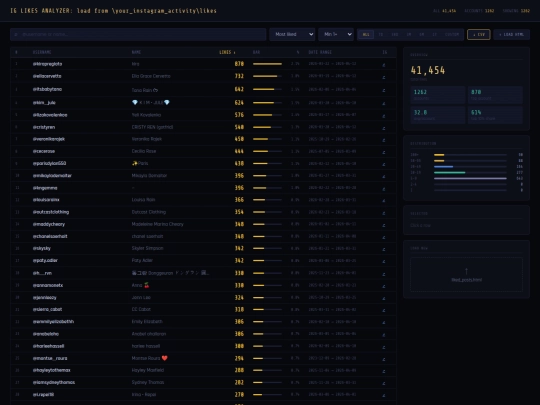Image resolution: width=540 pixels, height=405 pixels.
Task: Click the name Sydney Thomas
Action: (148, 382)
